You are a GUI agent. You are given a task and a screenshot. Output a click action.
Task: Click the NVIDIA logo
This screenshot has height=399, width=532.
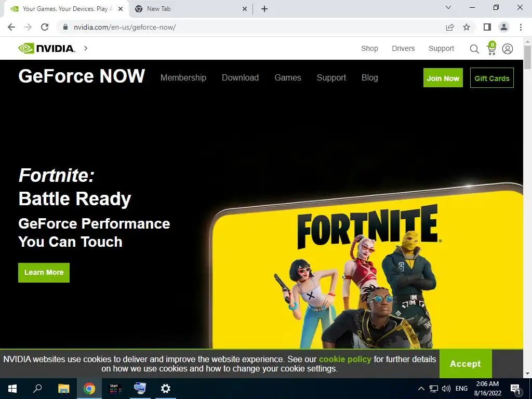pyautogui.click(x=47, y=48)
